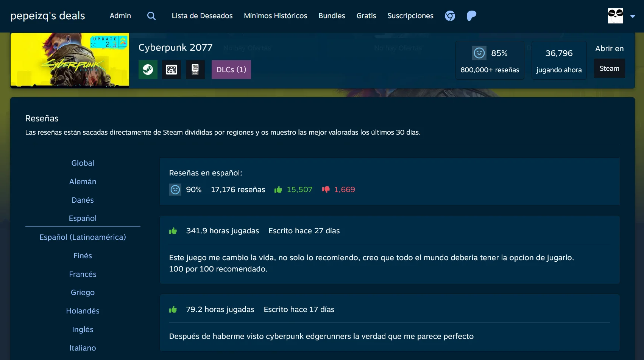Click 'Escrito hace 27 días' text
The image size is (644, 360).
(304, 231)
